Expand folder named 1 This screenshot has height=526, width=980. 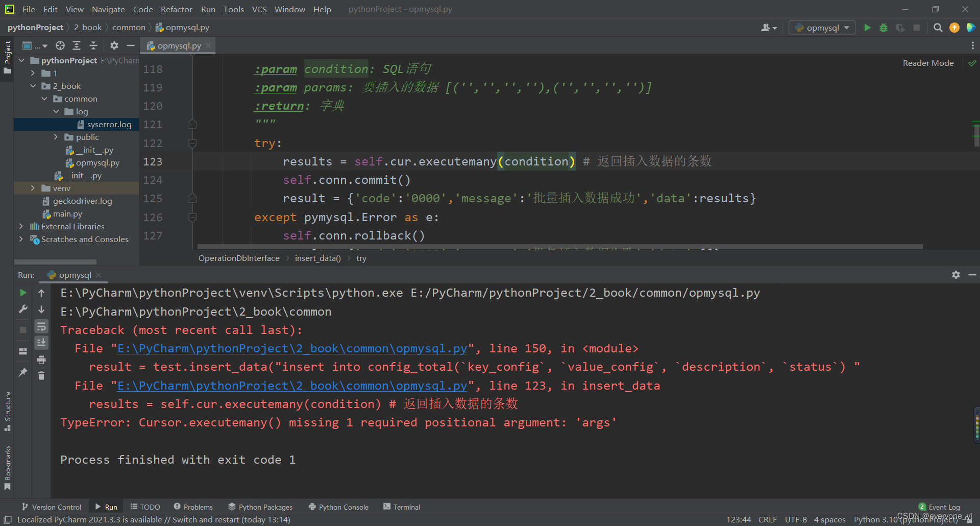point(33,73)
